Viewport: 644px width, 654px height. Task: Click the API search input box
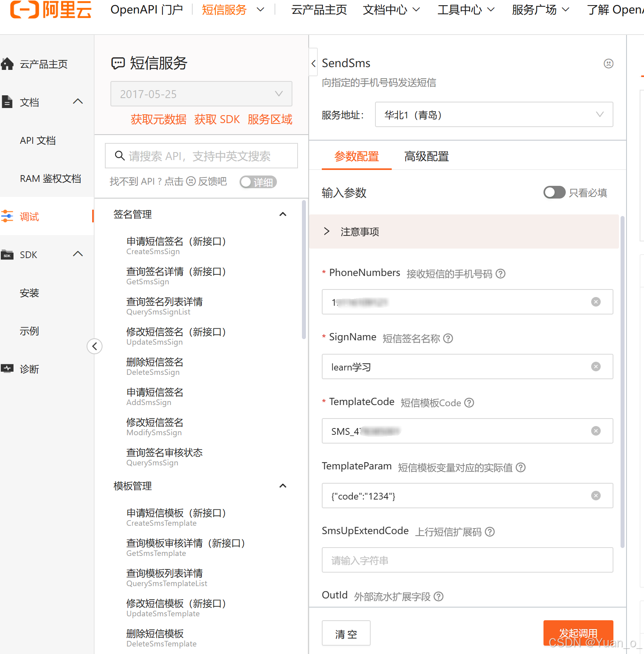tap(201, 156)
